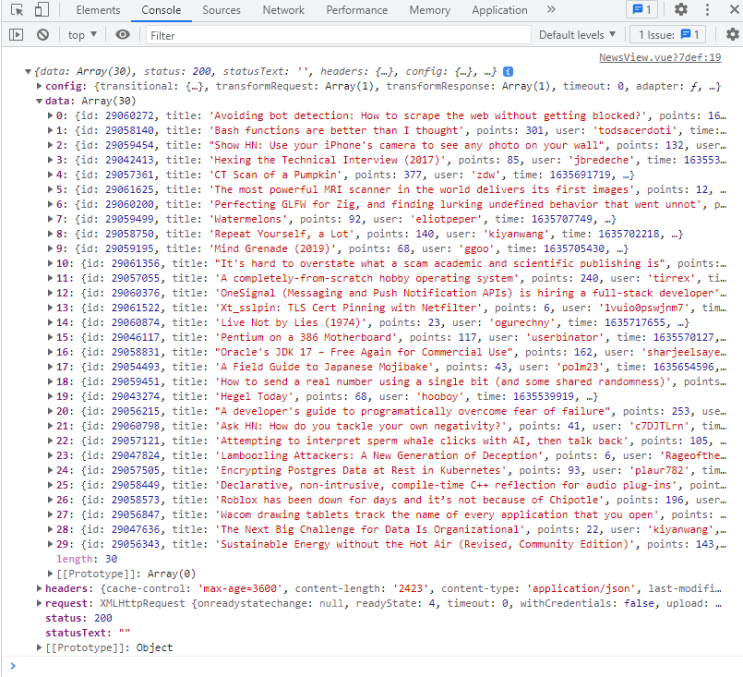Click the title 'Pentium on a 386 Motherboard'
Screen dimensions: 743x677
coord(306,337)
